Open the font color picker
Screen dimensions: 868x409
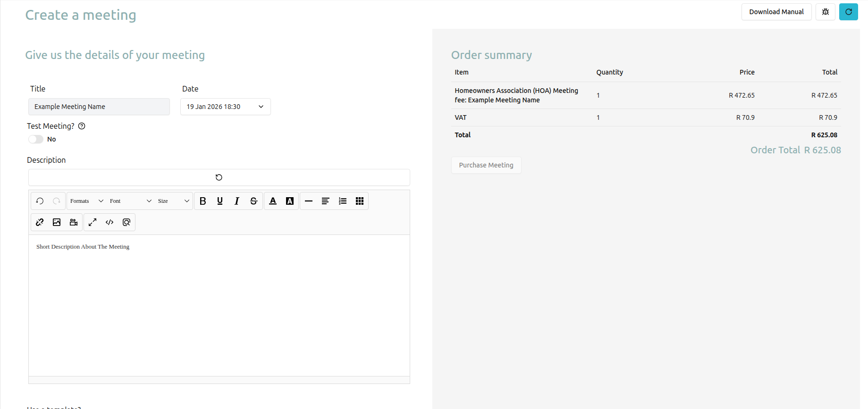pos(273,201)
